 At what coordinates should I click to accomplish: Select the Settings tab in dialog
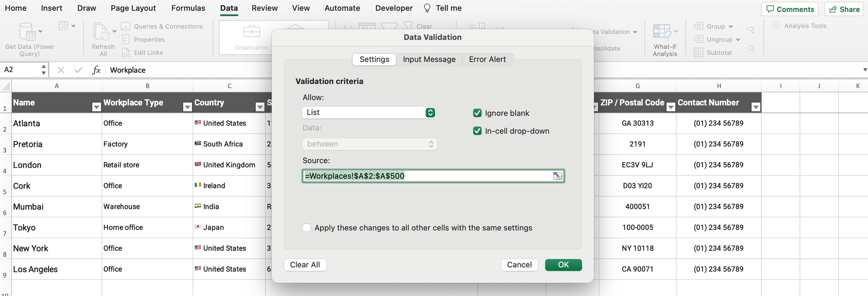tap(375, 60)
